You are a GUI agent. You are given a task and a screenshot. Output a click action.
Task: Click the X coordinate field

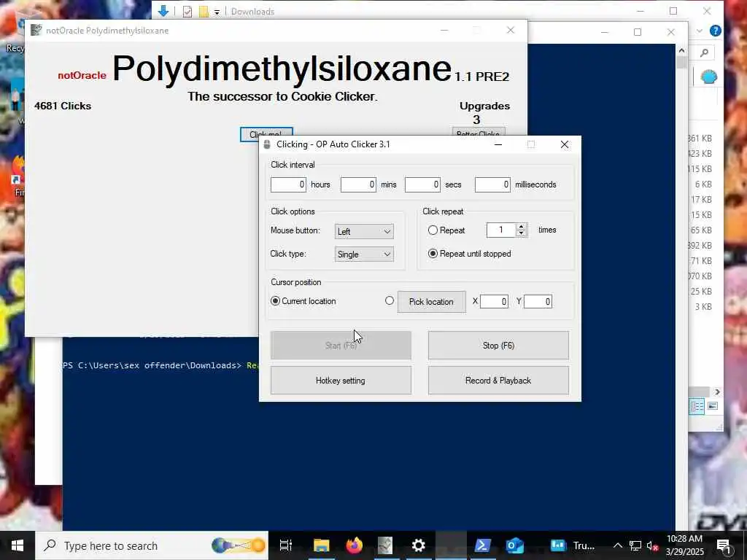(494, 301)
